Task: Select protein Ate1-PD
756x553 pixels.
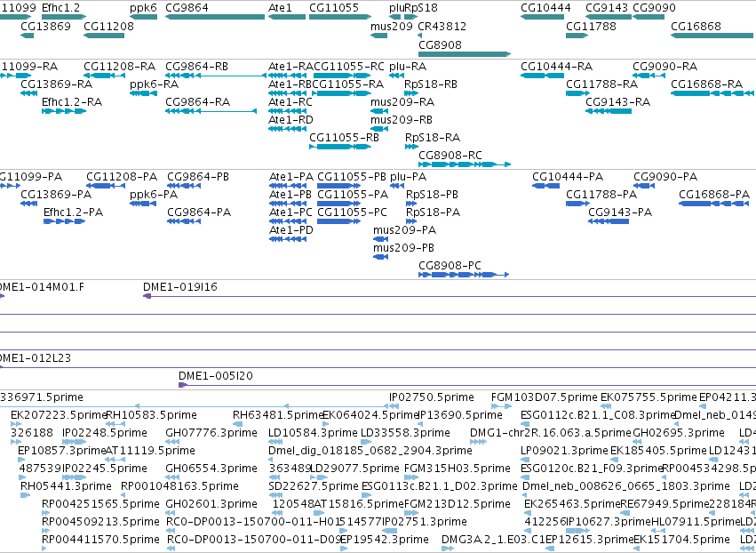Action: click(287, 239)
